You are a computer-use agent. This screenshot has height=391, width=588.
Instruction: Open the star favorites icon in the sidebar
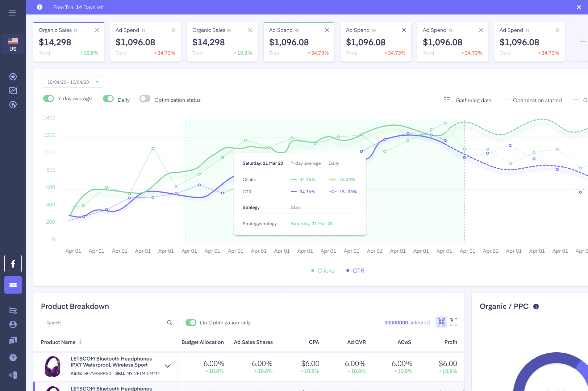point(13,77)
